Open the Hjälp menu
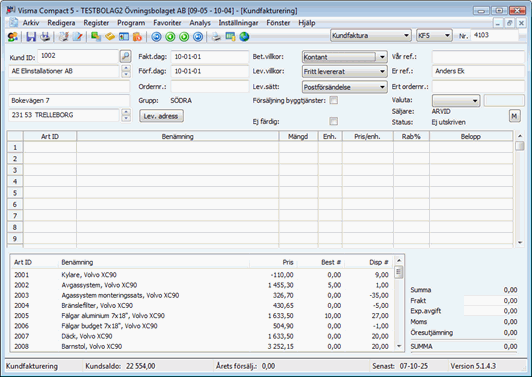 tap(307, 23)
